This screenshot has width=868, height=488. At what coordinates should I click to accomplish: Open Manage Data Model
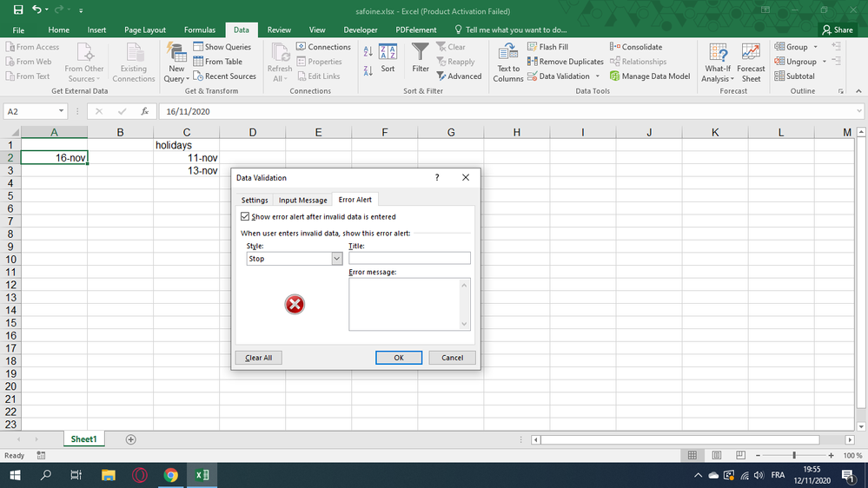click(650, 76)
